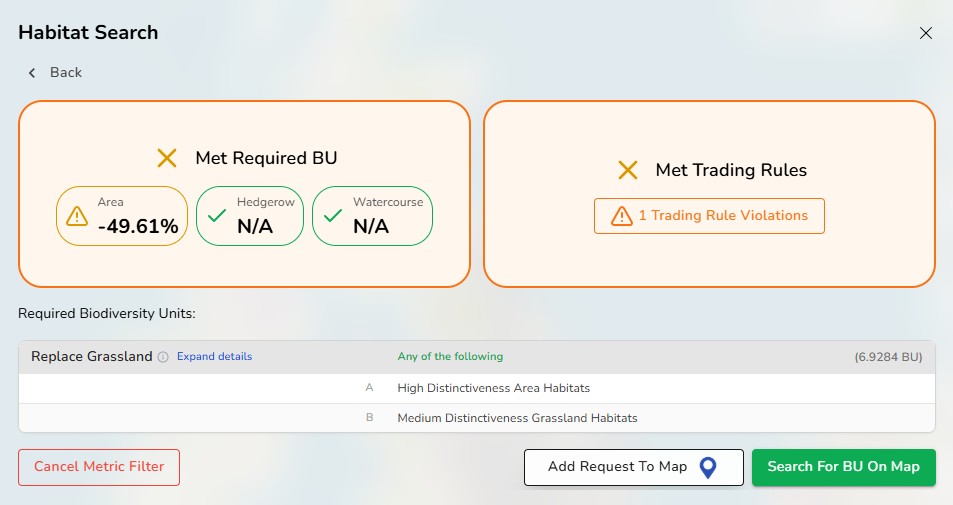Click the green checkmark in Watercourse badge
This screenshot has width=953, height=505.
331,216
